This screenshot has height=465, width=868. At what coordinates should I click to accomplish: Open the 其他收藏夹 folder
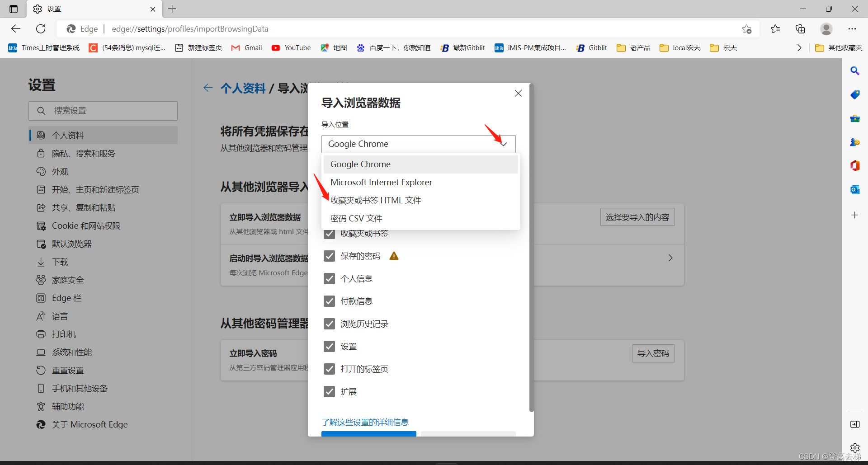coord(839,48)
